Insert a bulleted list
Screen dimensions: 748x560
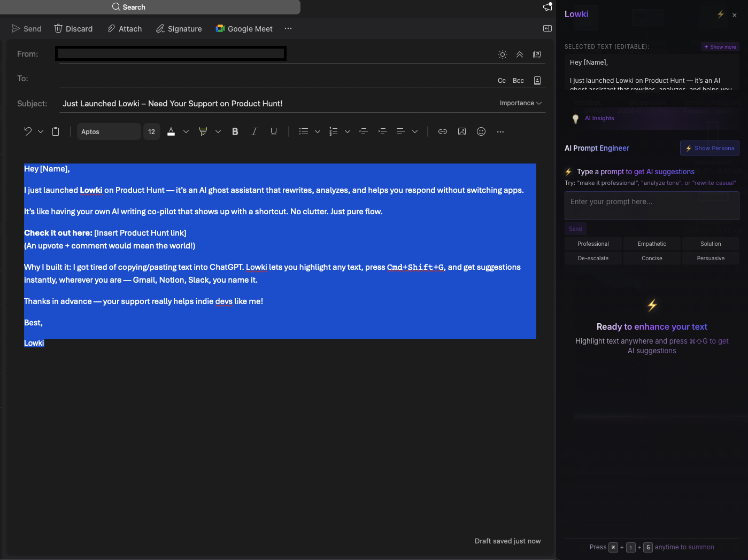[304, 131]
